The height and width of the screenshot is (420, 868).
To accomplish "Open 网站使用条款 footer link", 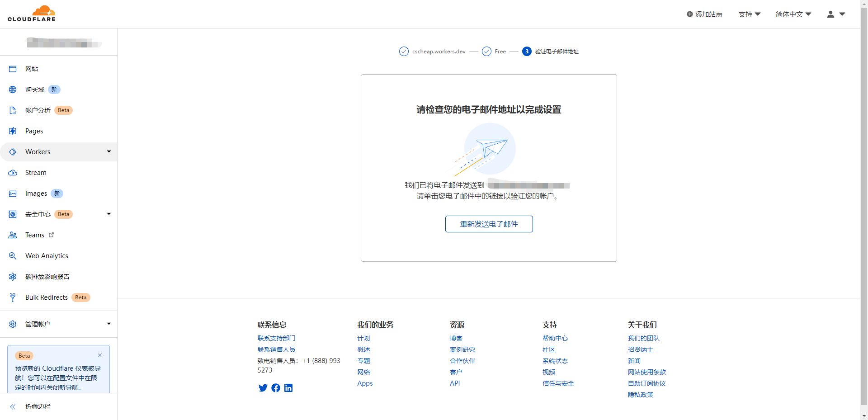I will click(647, 372).
